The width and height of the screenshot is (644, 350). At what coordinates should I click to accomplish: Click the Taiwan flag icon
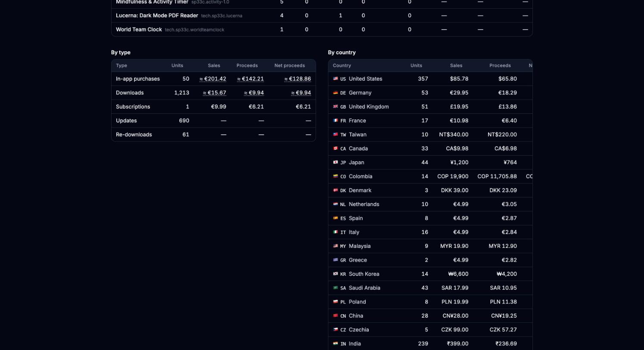click(x=336, y=134)
